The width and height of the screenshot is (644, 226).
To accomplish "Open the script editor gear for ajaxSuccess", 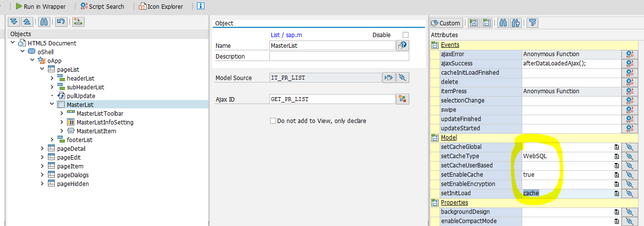I will (630, 63).
